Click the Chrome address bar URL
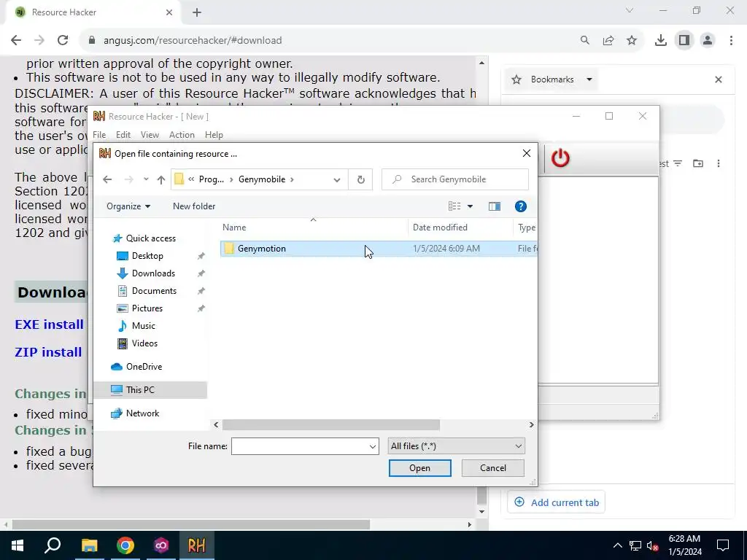 tap(193, 41)
